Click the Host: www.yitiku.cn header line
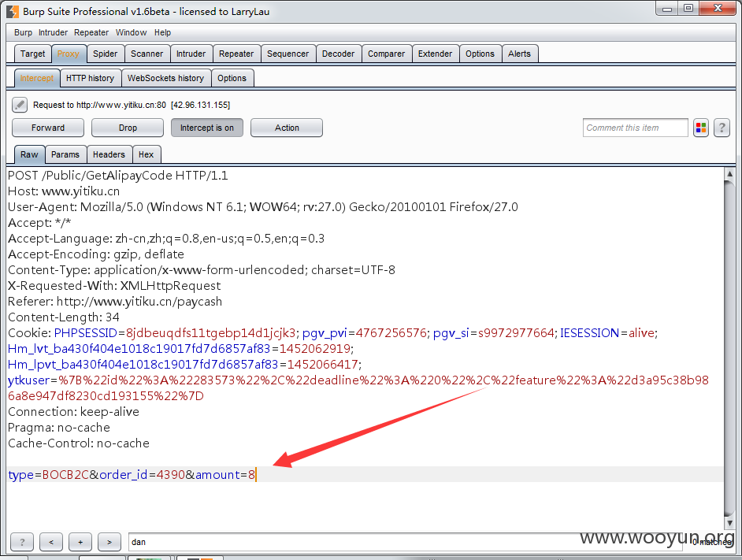The image size is (742, 560). tap(64, 191)
